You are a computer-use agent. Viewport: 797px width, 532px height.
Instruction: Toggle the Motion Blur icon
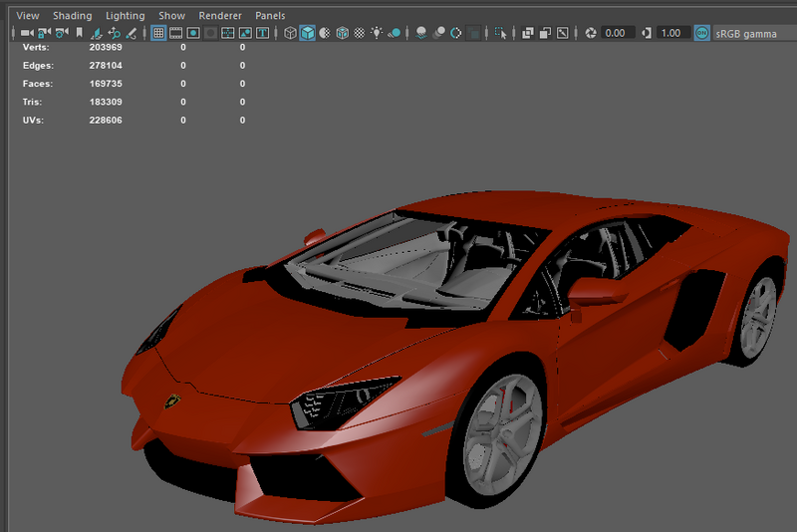click(438, 33)
